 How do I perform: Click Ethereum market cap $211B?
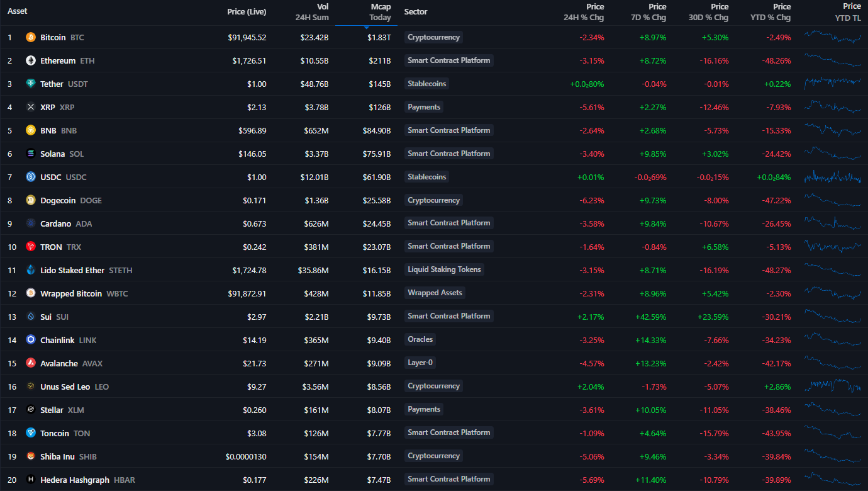pos(380,61)
